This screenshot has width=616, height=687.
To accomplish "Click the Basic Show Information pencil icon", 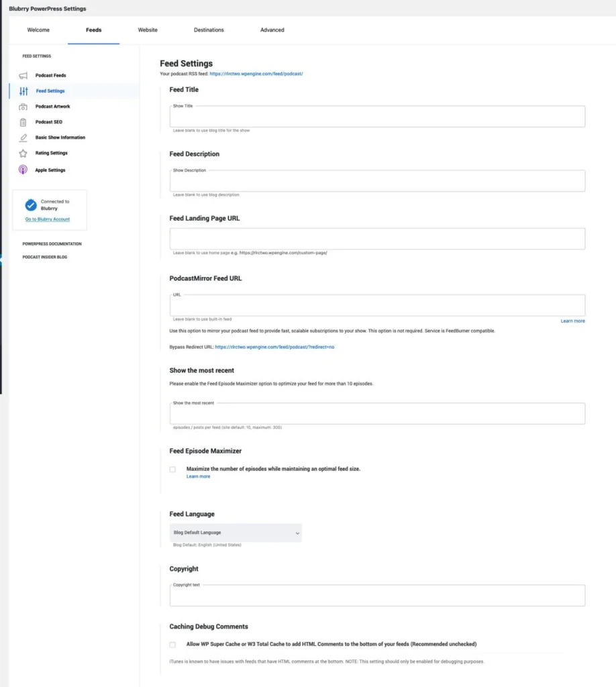I will click(x=23, y=138).
